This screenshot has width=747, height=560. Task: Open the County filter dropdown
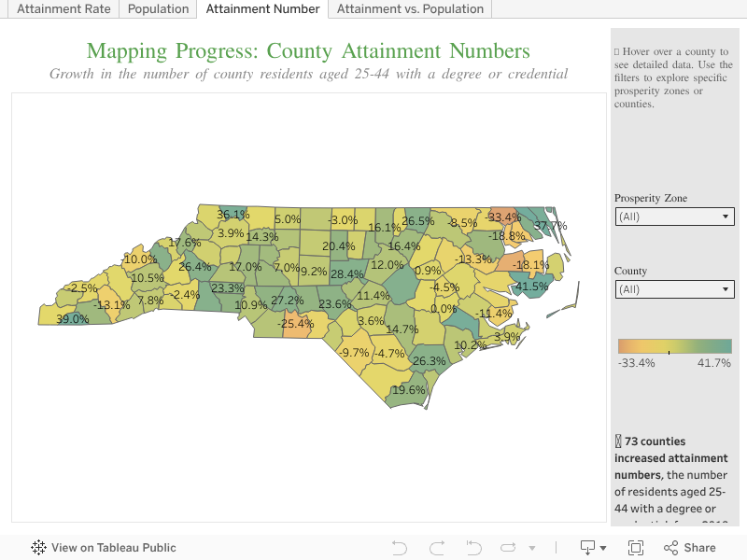click(674, 289)
